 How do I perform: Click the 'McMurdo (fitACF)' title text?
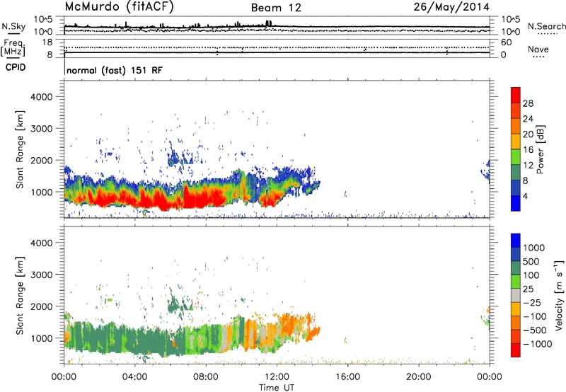point(119,6)
